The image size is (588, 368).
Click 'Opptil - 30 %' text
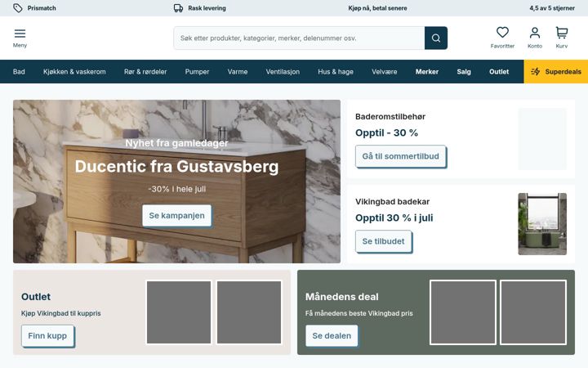pyautogui.click(x=386, y=133)
